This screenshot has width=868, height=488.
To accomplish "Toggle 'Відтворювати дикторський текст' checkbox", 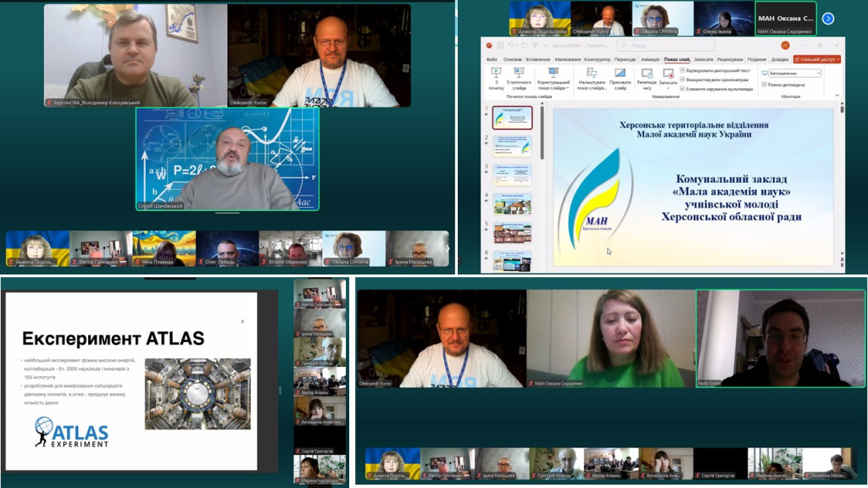I will tap(682, 71).
